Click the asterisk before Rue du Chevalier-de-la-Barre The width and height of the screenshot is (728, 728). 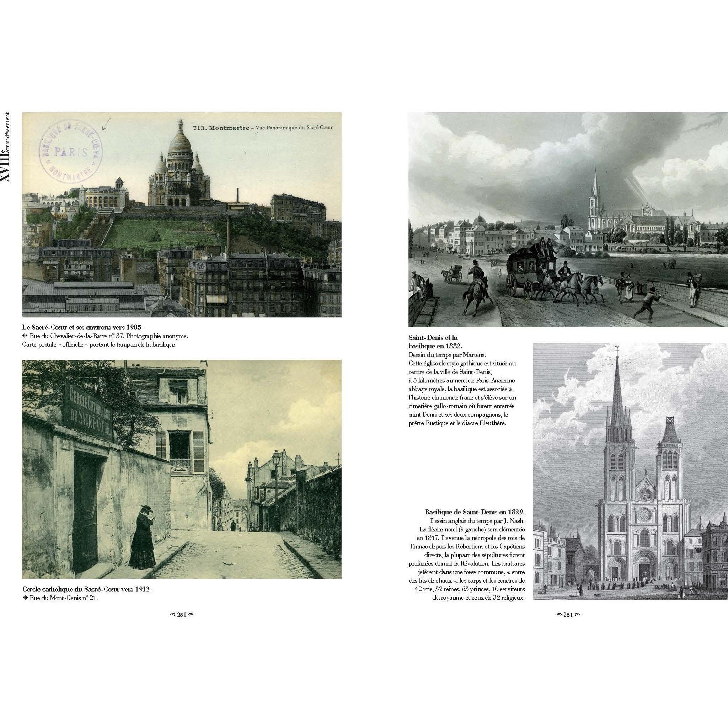coord(25,336)
